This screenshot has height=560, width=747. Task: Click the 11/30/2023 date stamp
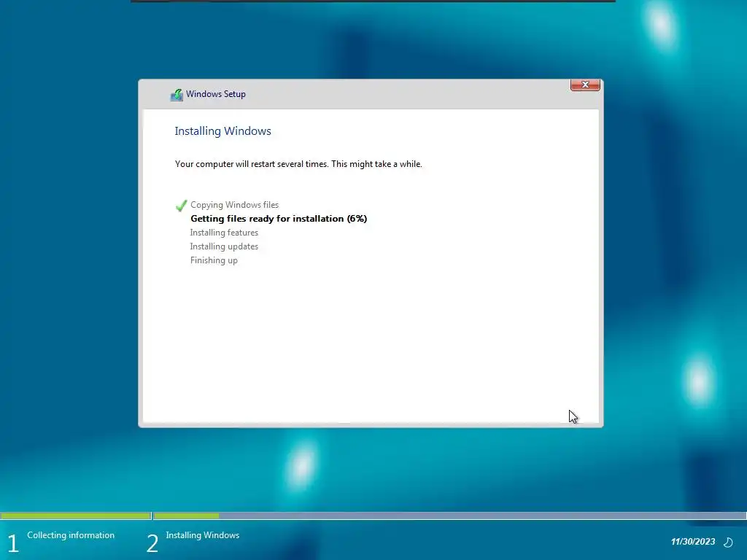(x=693, y=542)
